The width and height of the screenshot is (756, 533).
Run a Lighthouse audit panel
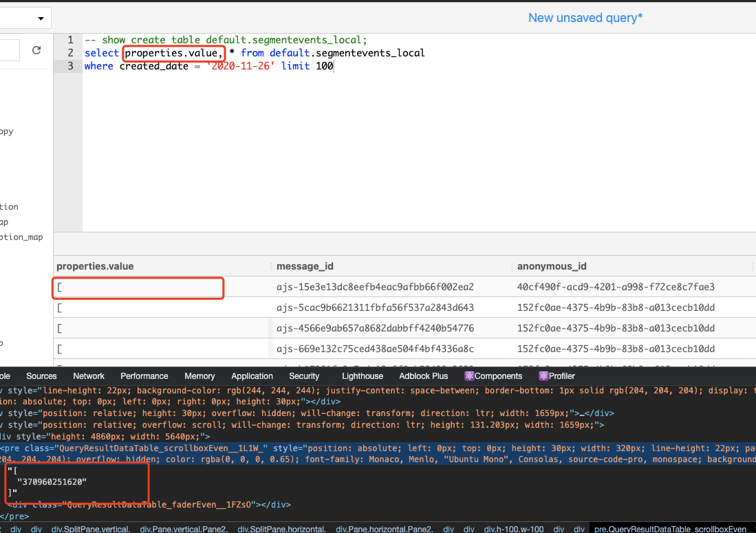click(x=363, y=376)
